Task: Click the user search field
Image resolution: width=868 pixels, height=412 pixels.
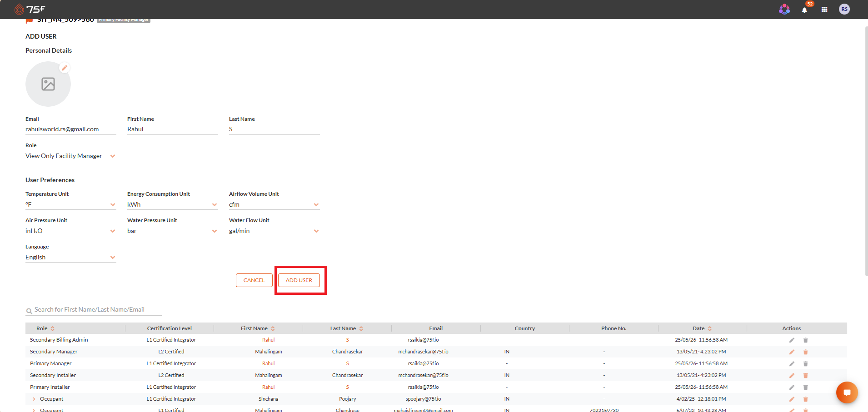Action: [94, 309]
